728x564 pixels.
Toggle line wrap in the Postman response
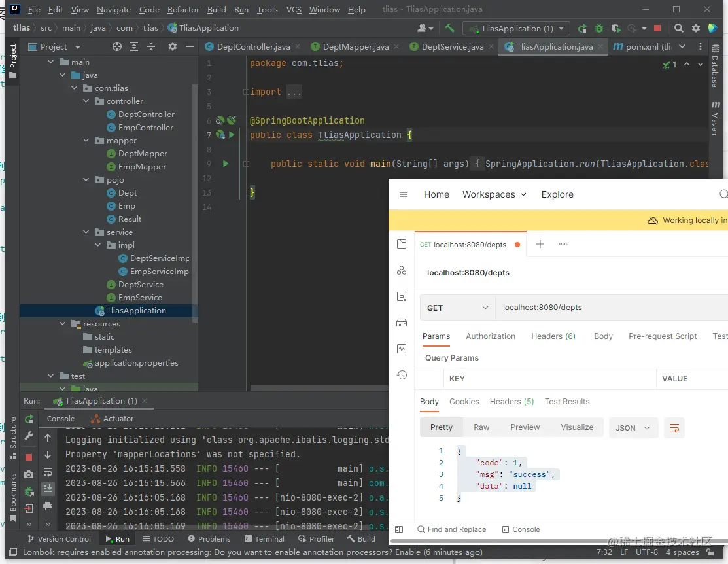click(x=674, y=428)
